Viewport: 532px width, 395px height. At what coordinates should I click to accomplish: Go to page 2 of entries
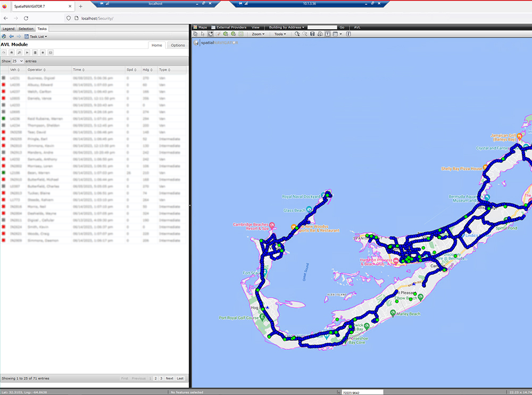(x=156, y=379)
